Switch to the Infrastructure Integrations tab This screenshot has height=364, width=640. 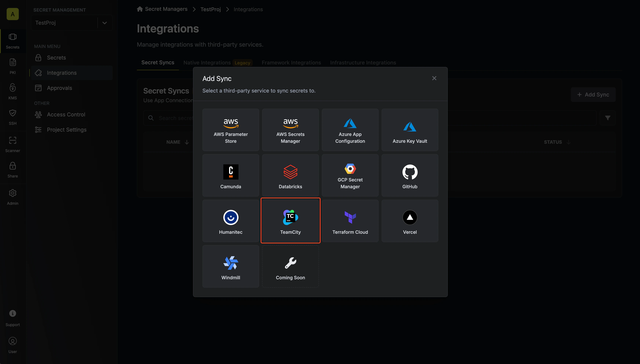363,63
